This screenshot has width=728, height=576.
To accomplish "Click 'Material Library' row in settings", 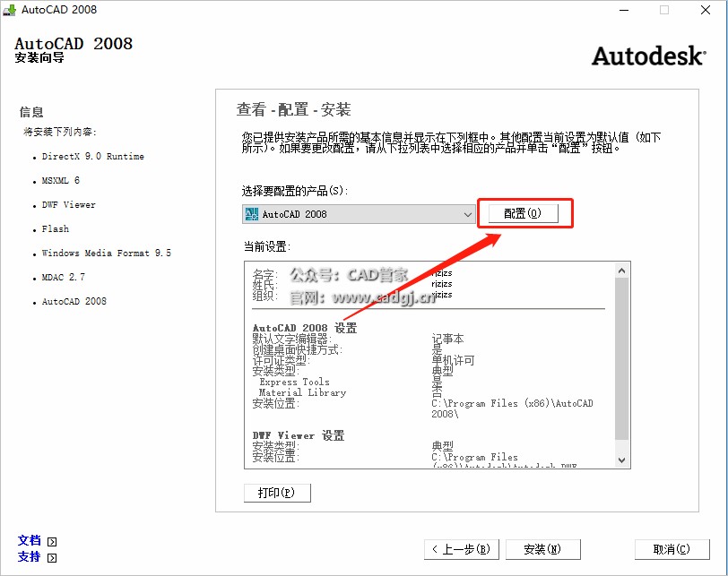I will [x=302, y=392].
